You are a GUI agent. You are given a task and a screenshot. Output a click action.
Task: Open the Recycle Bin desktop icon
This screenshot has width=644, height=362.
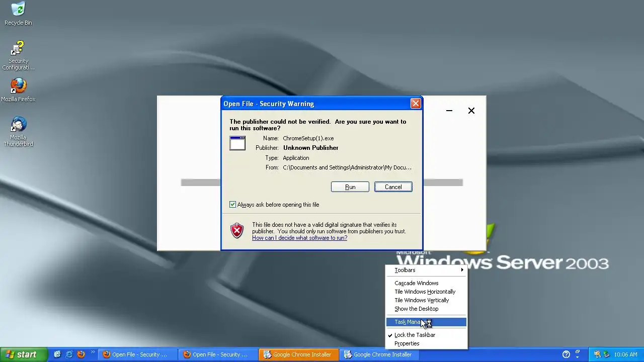click(x=18, y=14)
